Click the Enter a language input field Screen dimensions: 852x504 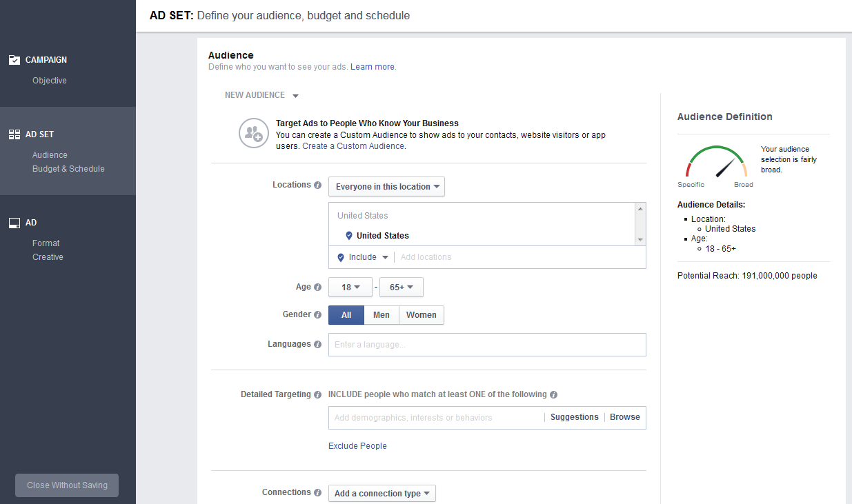pyautogui.click(x=487, y=344)
